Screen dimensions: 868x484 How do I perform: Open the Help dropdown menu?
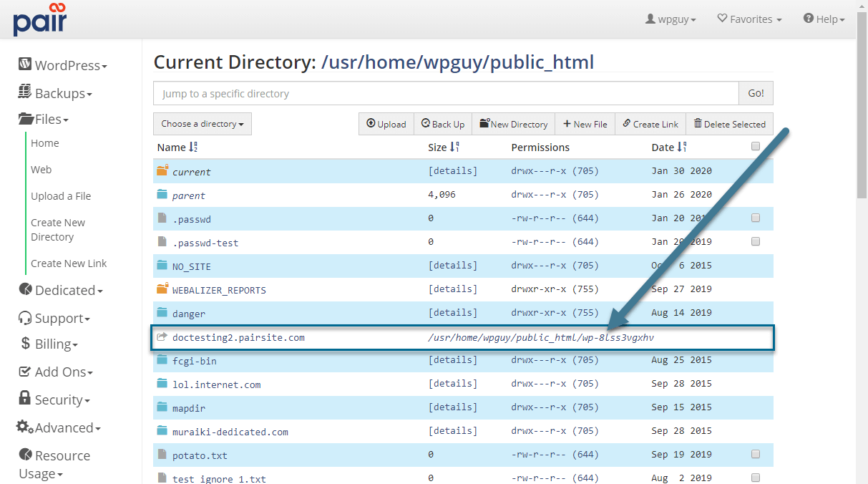pos(823,19)
